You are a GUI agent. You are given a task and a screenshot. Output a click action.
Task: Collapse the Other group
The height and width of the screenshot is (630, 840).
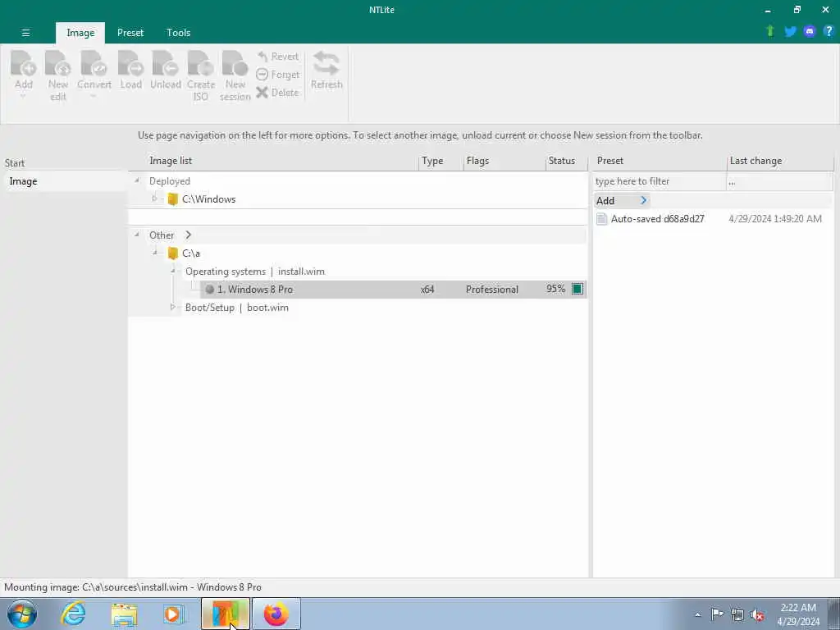[137, 235]
